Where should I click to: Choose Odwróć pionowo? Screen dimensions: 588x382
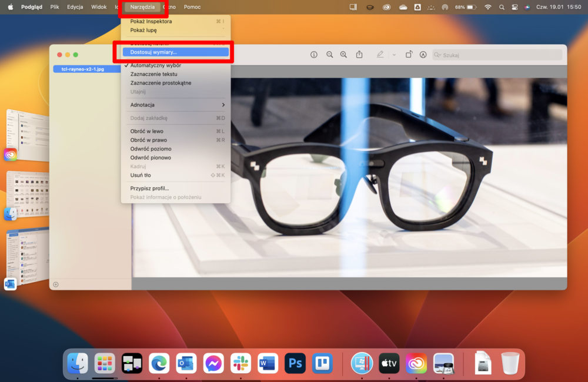pyautogui.click(x=175, y=158)
